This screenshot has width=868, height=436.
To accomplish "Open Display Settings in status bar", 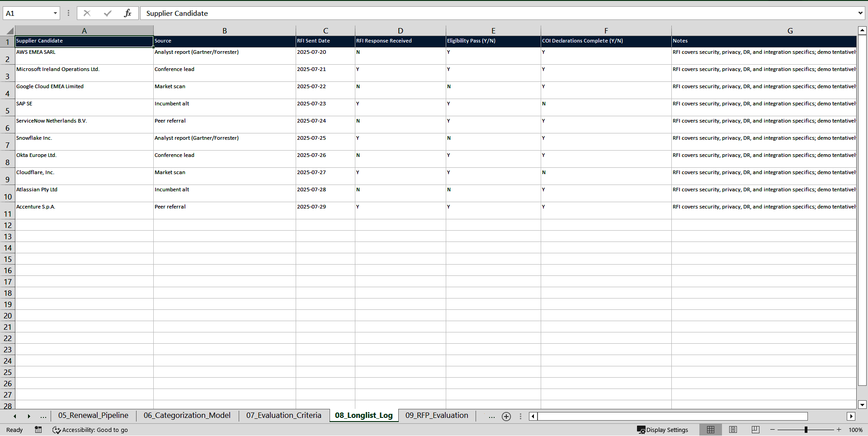I will click(663, 430).
